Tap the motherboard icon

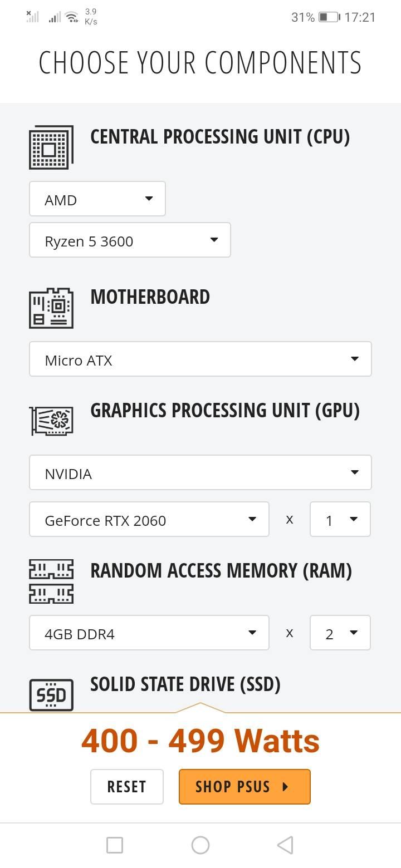tap(51, 308)
